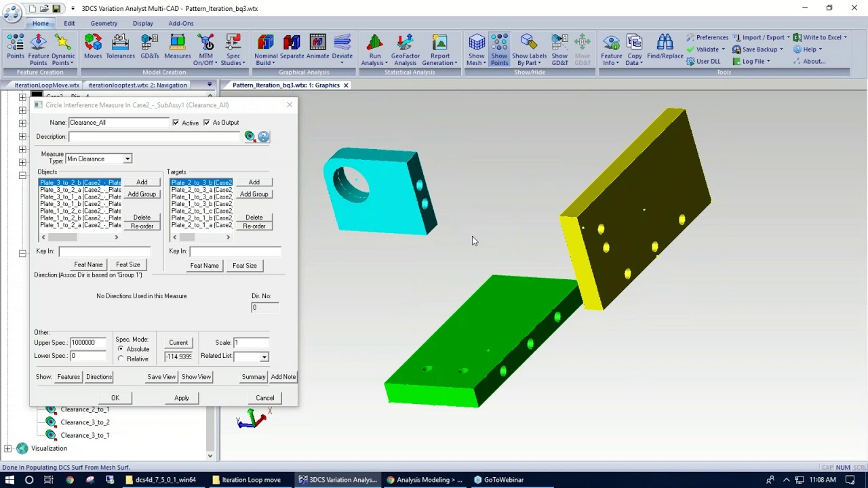
Task: Open the Feature Points tool
Action: pyautogui.click(x=39, y=50)
